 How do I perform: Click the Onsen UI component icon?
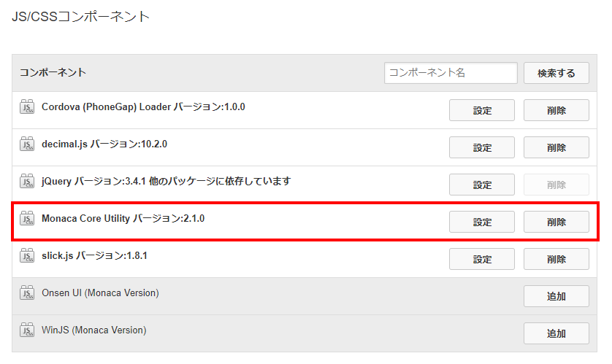[28, 293]
